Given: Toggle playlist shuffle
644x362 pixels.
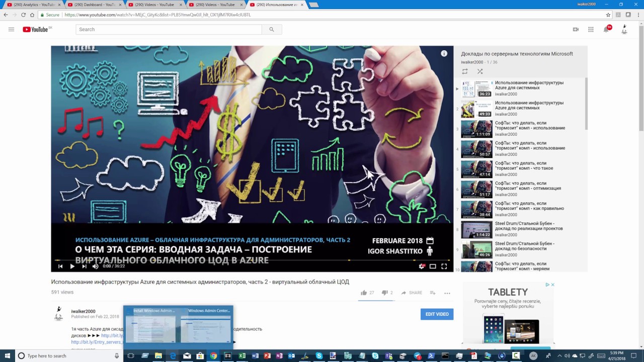Looking at the screenshot, I should click(480, 71).
